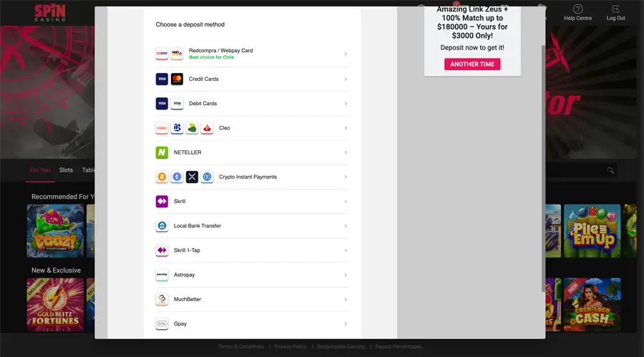Click the blue USDC coin icon
The width and height of the screenshot is (644, 357).
[x=207, y=177]
